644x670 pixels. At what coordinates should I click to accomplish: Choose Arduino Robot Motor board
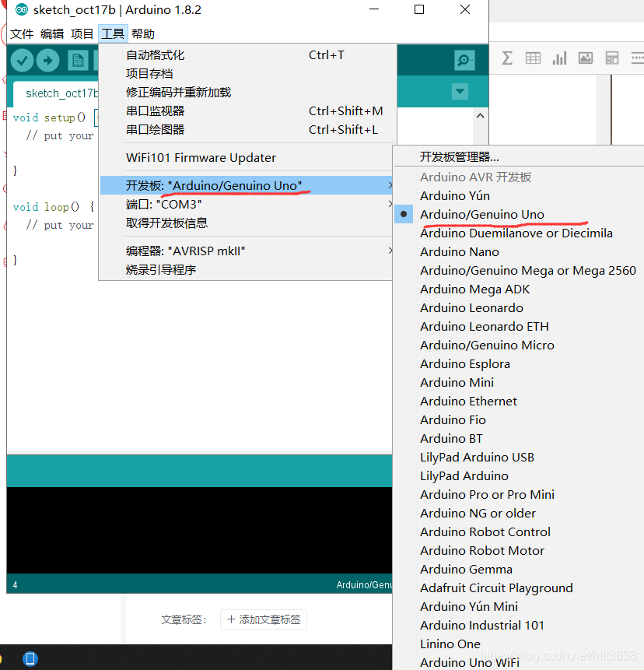[x=519, y=551]
